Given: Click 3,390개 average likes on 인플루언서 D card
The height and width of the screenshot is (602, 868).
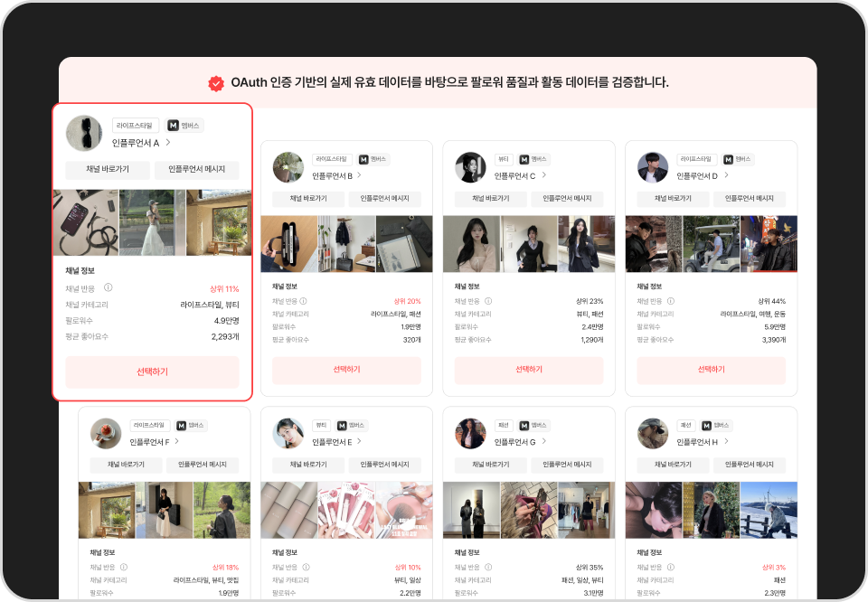Looking at the screenshot, I should [774, 340].
